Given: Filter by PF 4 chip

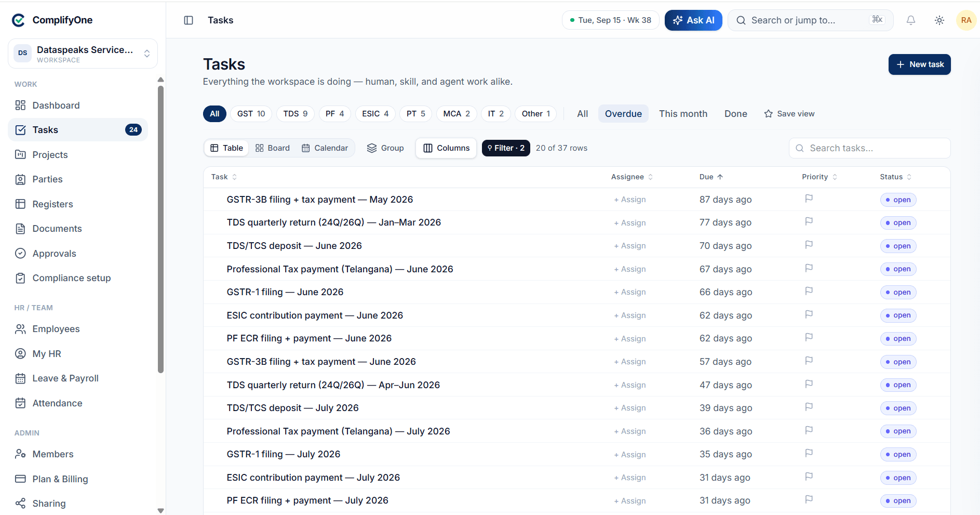Looking at the screenshot, I should pos(335,114).
